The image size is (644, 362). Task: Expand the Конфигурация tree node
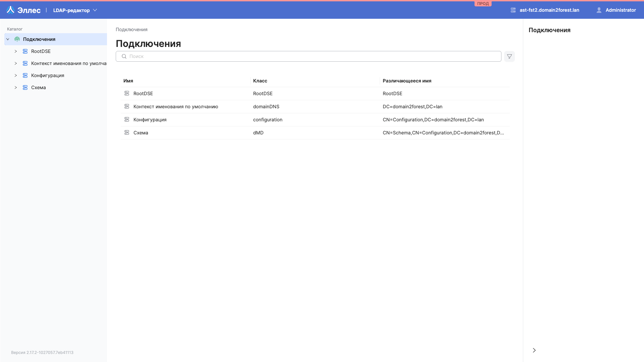(x=15, y=75)
